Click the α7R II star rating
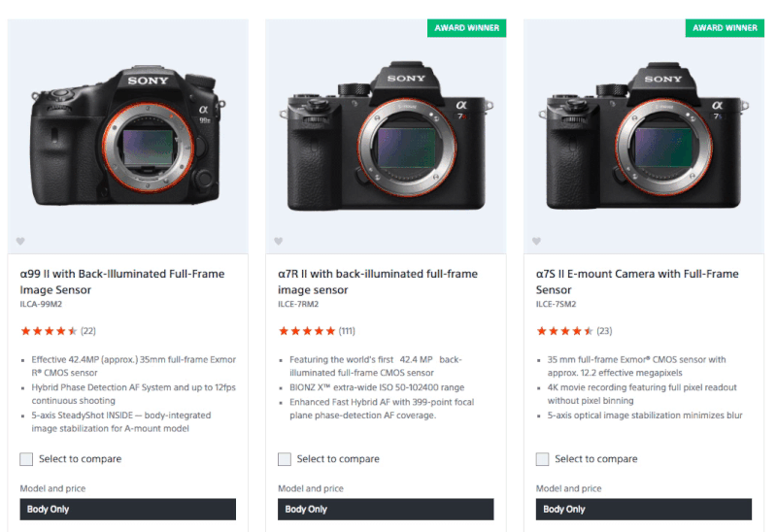 307,331
